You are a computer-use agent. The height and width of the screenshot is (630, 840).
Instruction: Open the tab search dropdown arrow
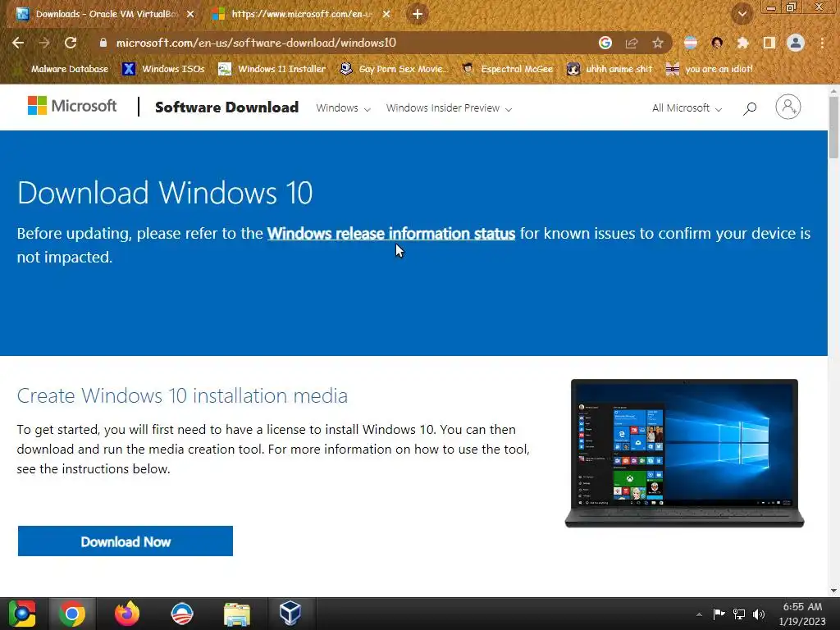tap(742, 14)
